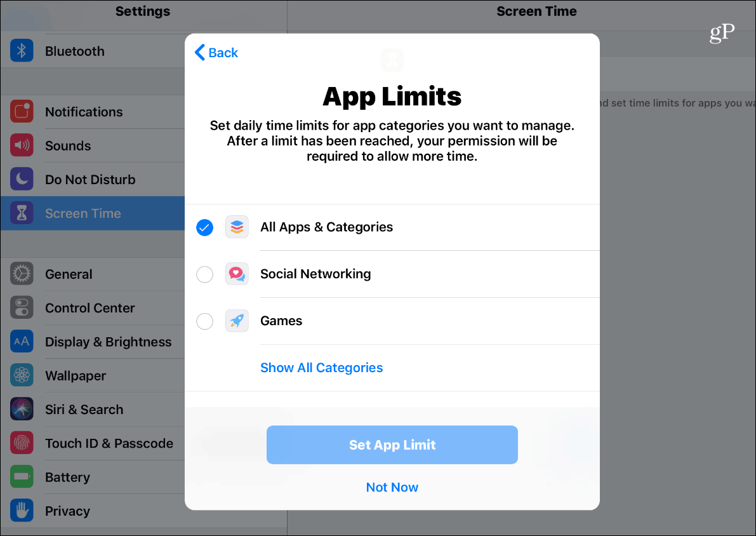
Task: Open Privacy hand icon
Action: 22,510
